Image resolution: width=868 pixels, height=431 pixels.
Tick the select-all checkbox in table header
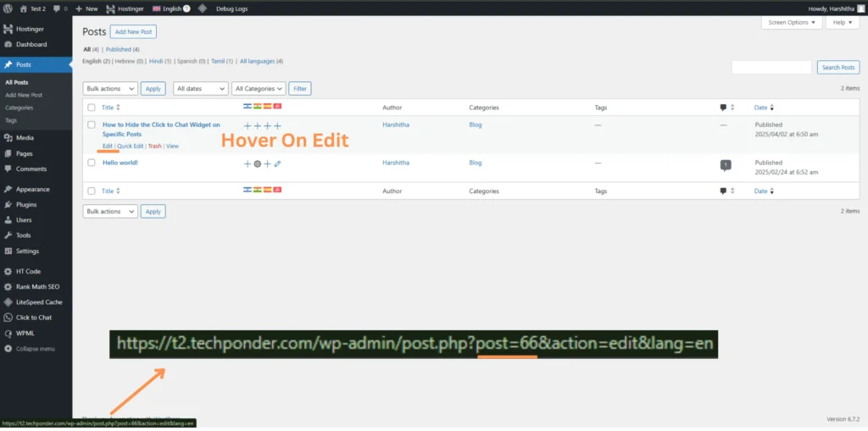[x=92, y=108]
